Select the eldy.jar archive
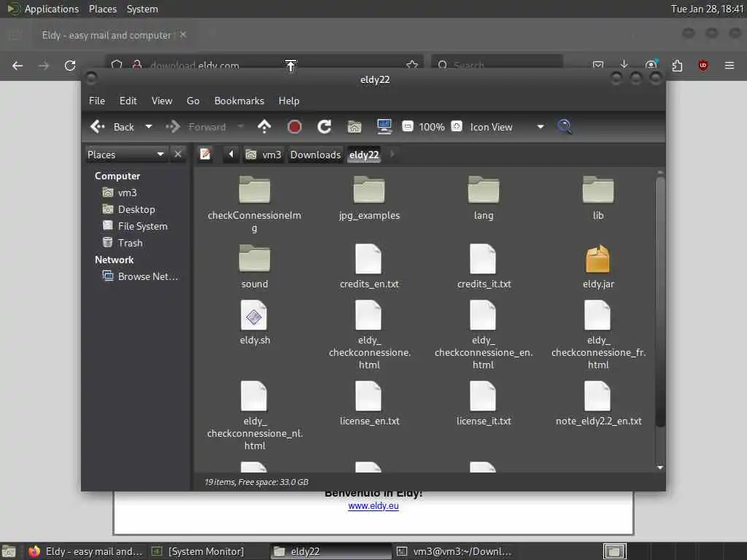The width and height of the screenshot is (747, 560). click(x=598, y=266)
